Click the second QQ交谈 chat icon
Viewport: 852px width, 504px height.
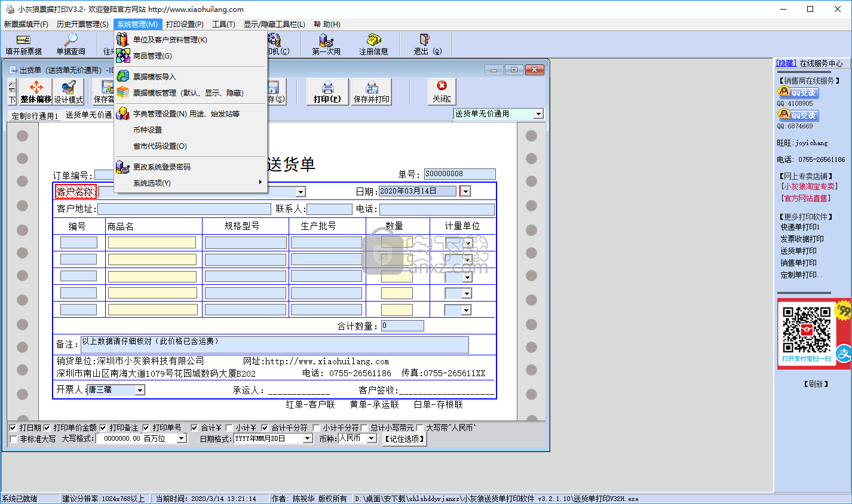tap(798, 115)
